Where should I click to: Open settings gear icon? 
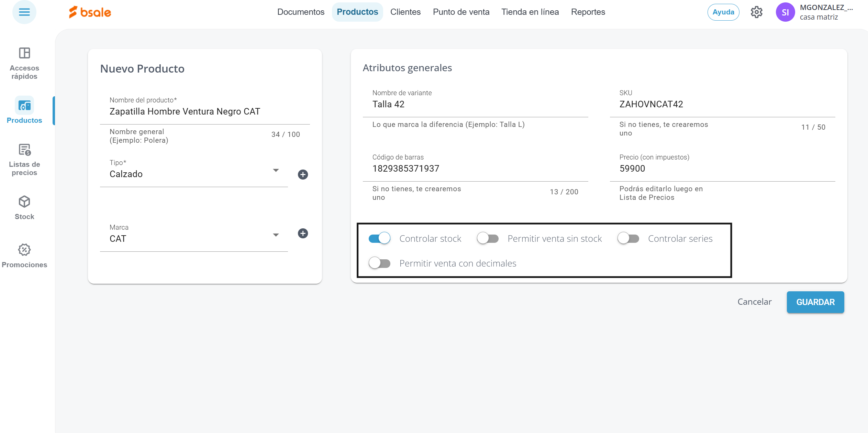click(756, 12)
